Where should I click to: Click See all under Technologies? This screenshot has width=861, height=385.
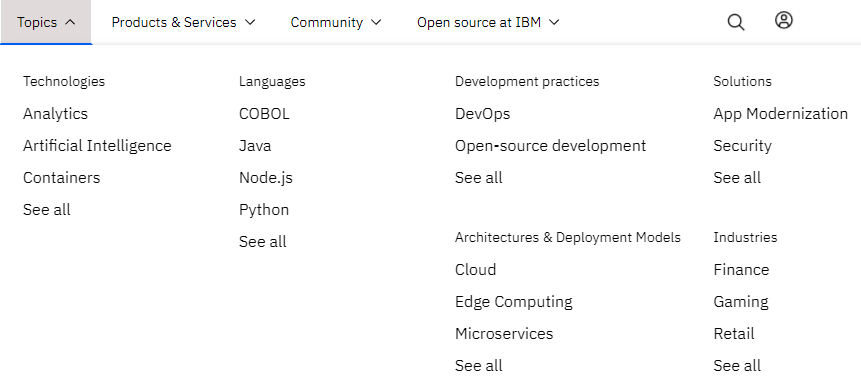point(47,209)
